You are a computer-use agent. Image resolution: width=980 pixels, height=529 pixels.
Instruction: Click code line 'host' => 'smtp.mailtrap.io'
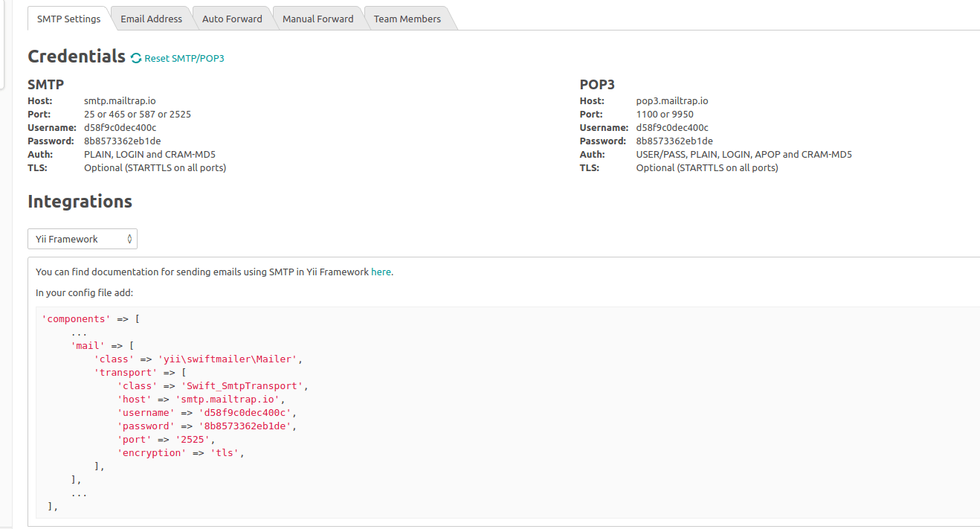(201, 399)
